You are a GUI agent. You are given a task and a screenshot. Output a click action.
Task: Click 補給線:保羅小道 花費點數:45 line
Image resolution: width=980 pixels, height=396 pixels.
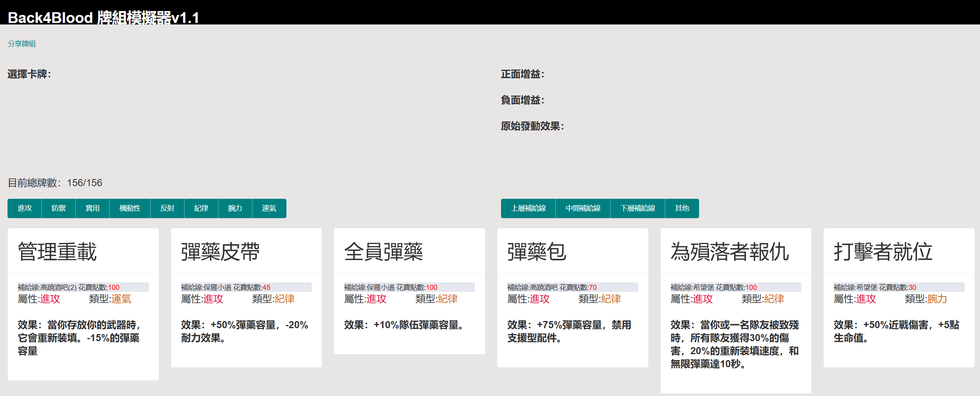click(x=246, y=287)
